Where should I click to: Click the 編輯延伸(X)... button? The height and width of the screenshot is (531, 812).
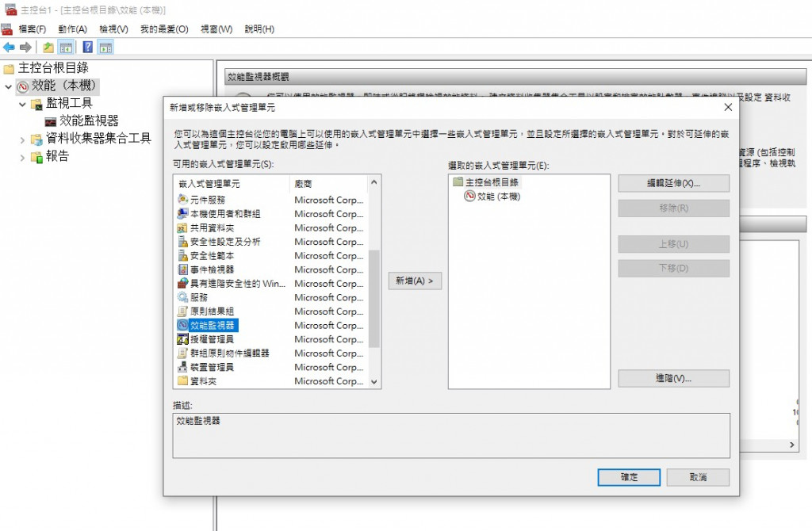[674, 183]
